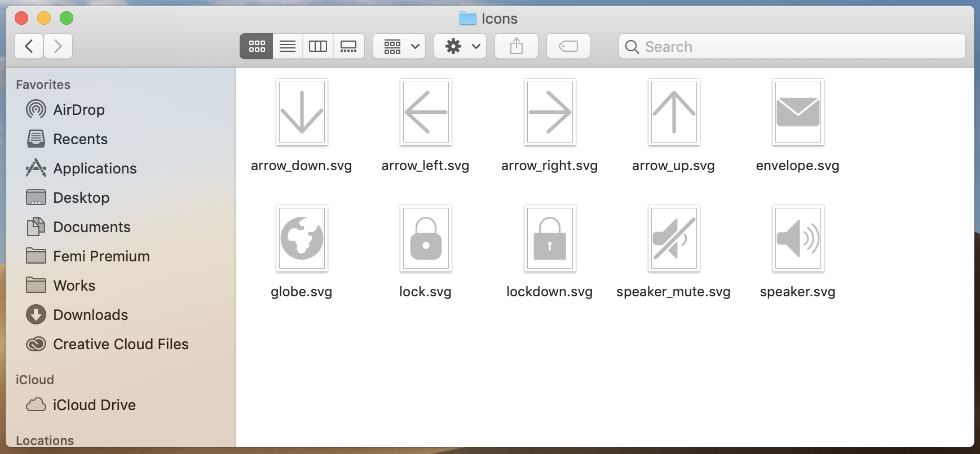Switch to icon view
Screen dimensions: 980x454
click(257, 46)
